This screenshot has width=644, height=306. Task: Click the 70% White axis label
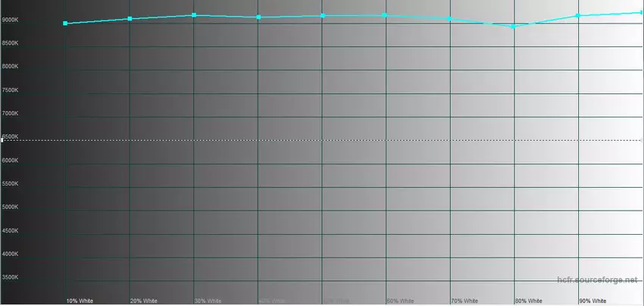[464, 301]
